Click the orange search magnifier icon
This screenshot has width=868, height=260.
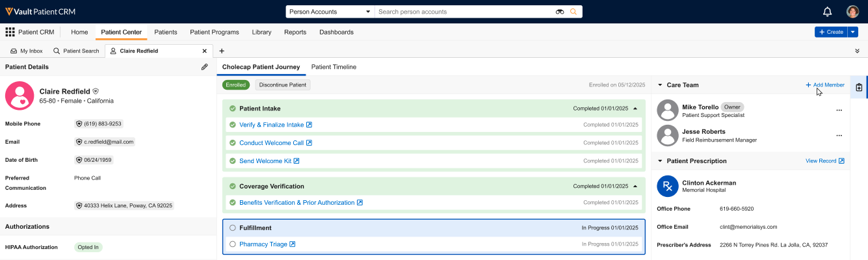coord(573,12)
